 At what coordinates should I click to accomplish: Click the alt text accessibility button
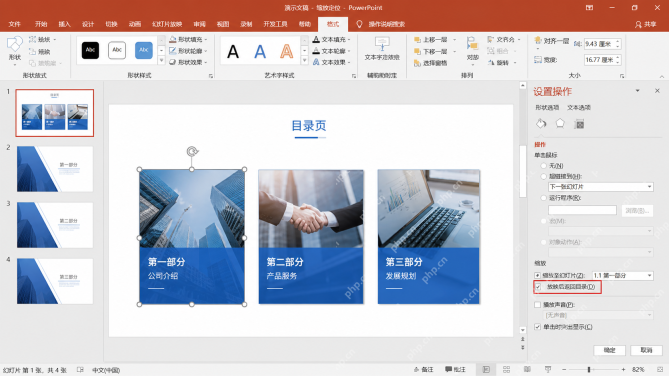click(382, 49)
